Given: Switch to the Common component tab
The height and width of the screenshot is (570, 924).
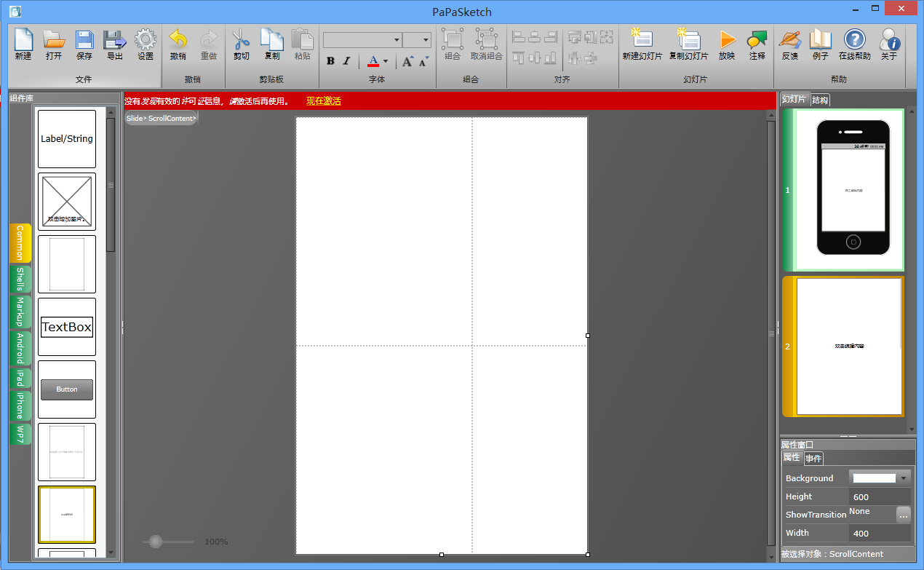Looking at the screenshot, I should [20, 243].
